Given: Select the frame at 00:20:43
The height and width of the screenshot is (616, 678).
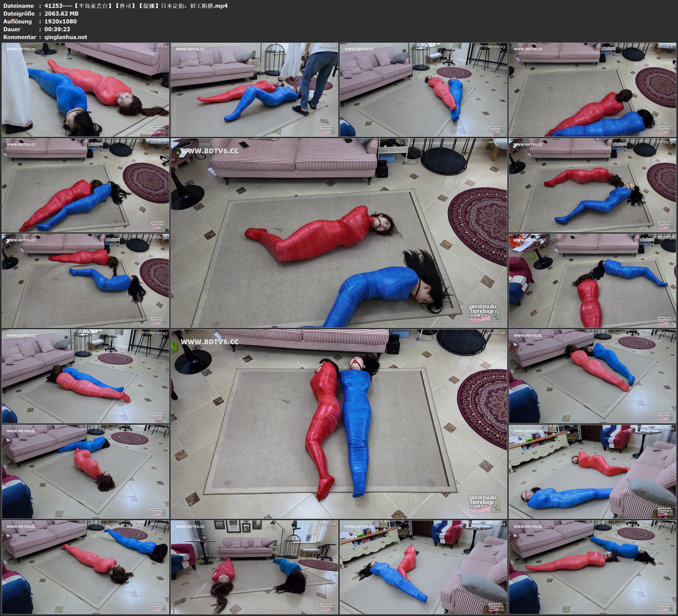Looking at the screenshot, I should pyautogui.click(x=85, y=376).
